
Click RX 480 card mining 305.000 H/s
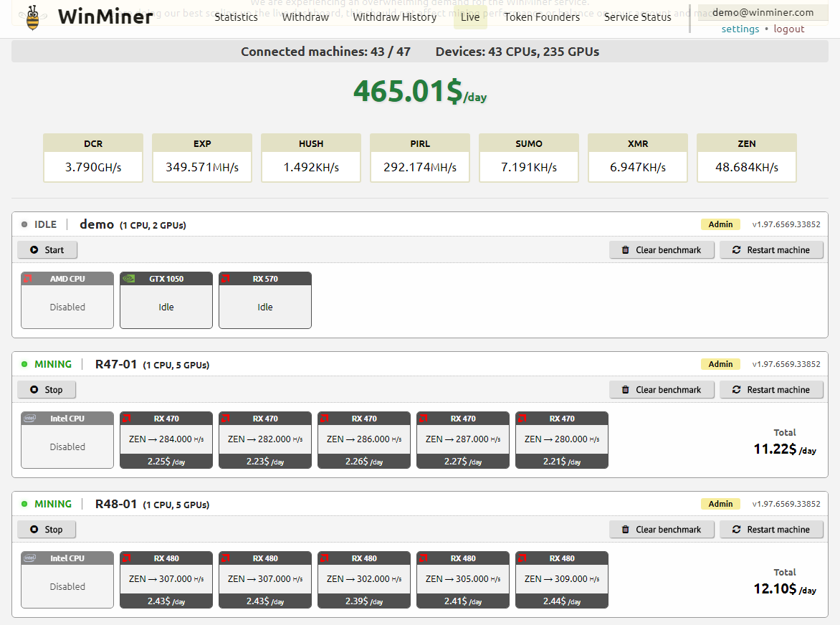tap(463, 580)
